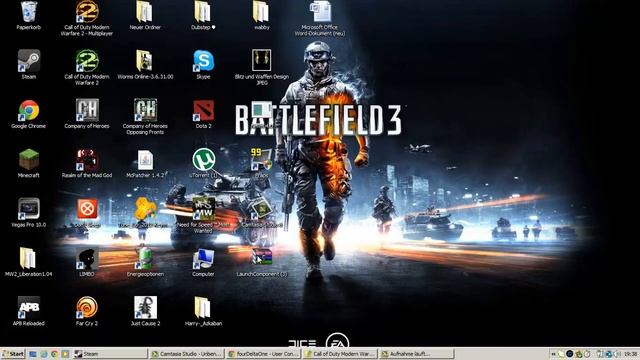
Task: Switch to Call of Duty Modern War... taskbar window
Action: (x=340, y=354)
